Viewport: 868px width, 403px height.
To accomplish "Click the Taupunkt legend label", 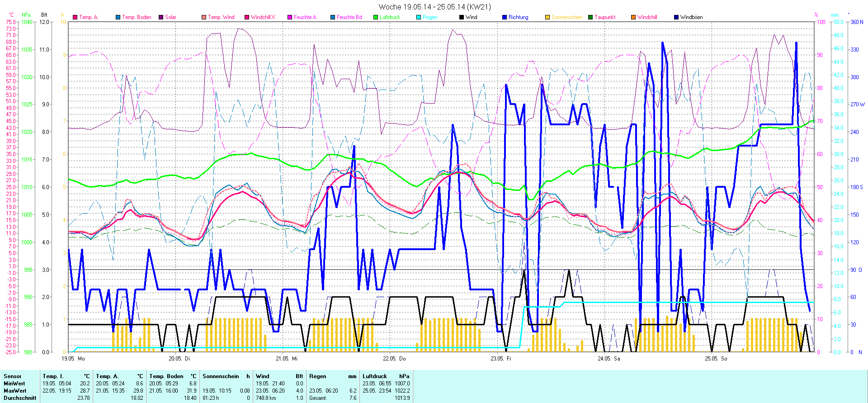I will coord(605,17).
